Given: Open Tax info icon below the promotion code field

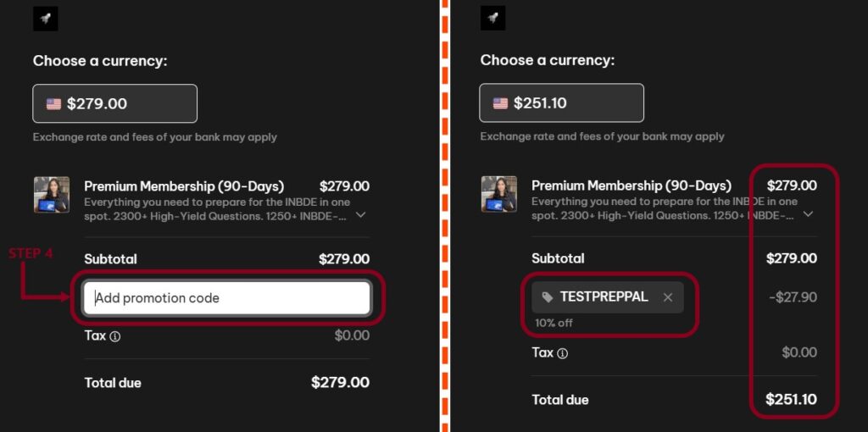Looking at the screenshot, I should tap(115, 336).
